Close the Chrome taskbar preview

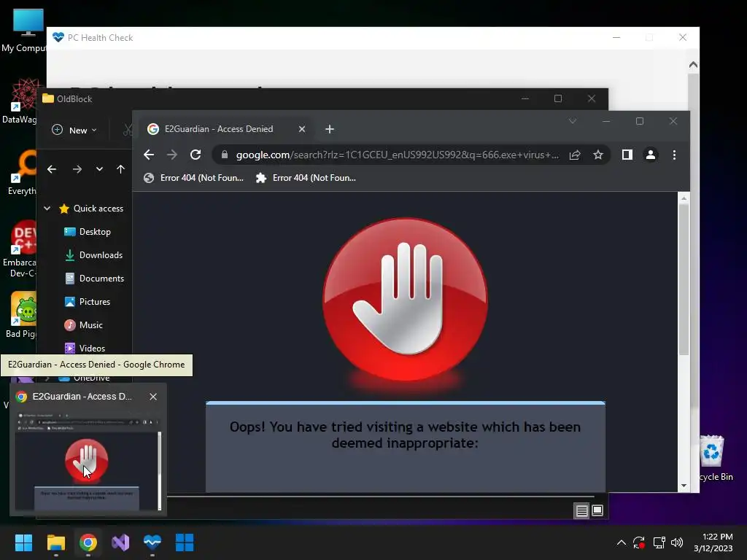(153, 397)
